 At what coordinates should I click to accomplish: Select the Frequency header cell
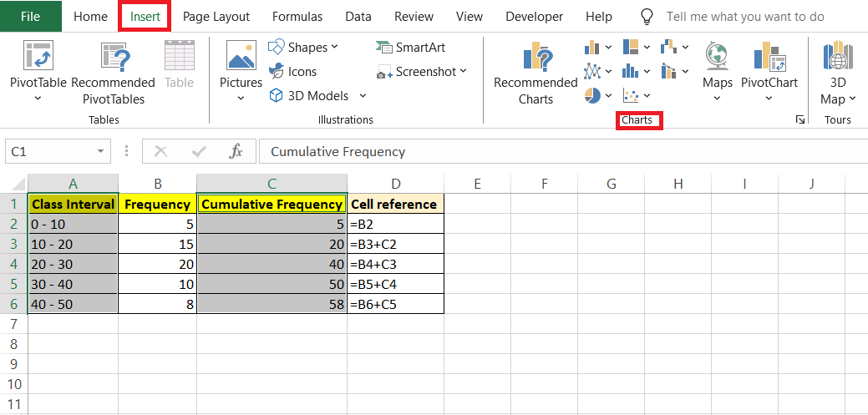click(157, 205)
